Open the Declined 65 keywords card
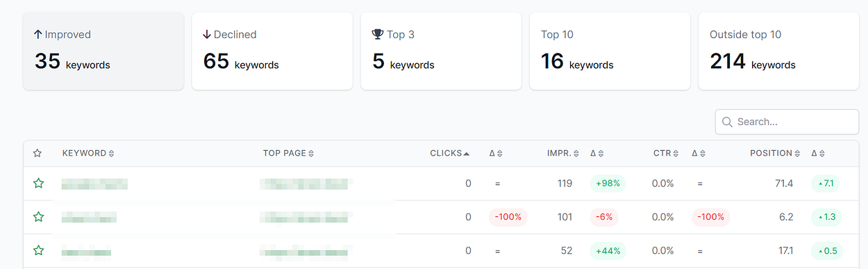 [272, 51]
